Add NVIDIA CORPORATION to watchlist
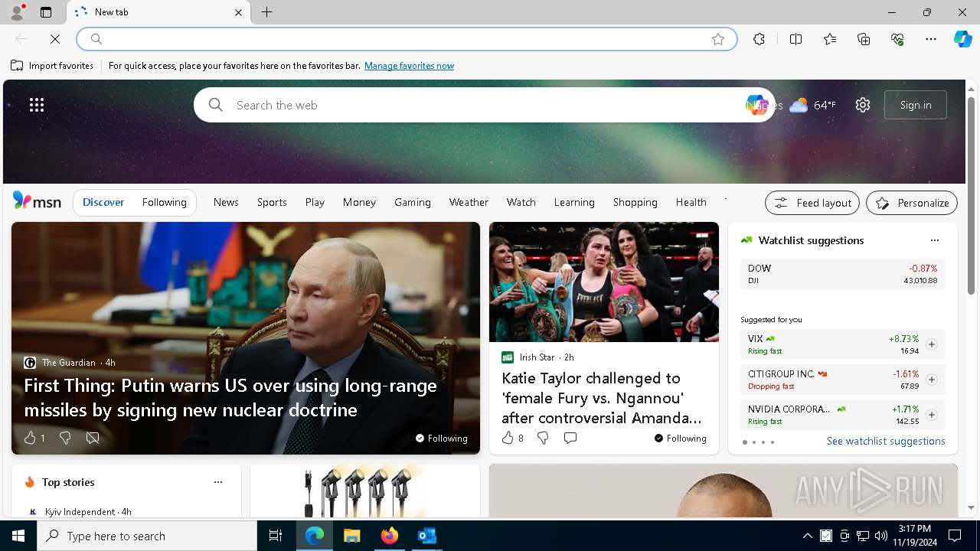980x551 pixels. 931,415
